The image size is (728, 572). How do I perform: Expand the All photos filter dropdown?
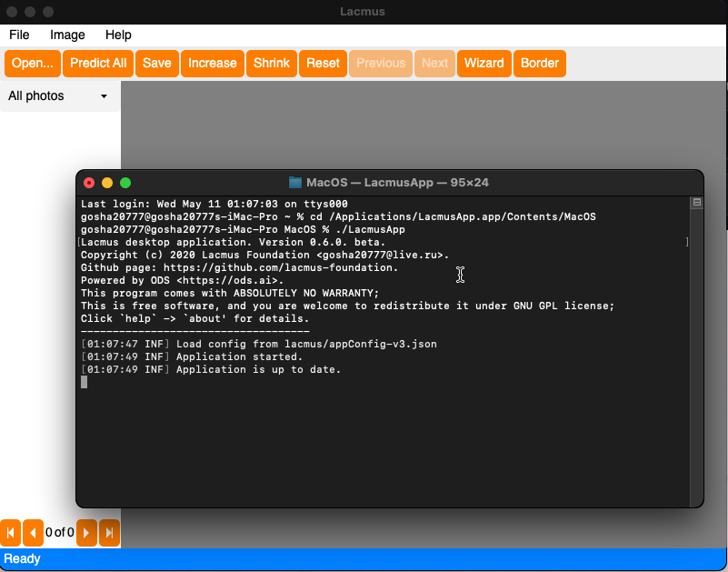pyautogui.click(x=60, y=96)
